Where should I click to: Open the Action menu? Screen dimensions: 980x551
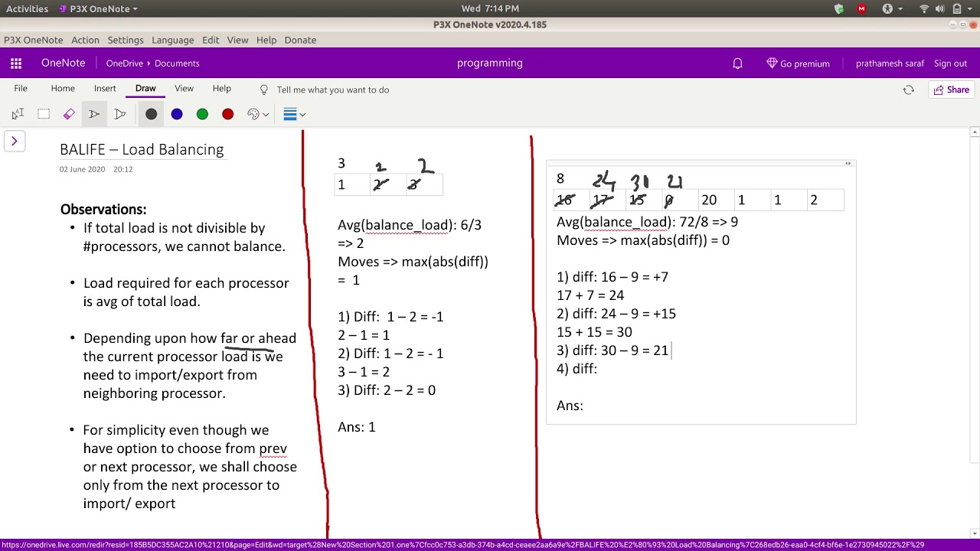point(85,40)
